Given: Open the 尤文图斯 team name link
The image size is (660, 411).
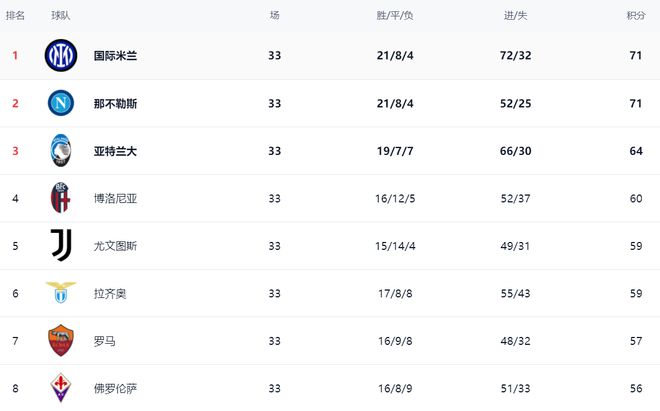Looking at the screenshot, I should click(x=115, y=246).
